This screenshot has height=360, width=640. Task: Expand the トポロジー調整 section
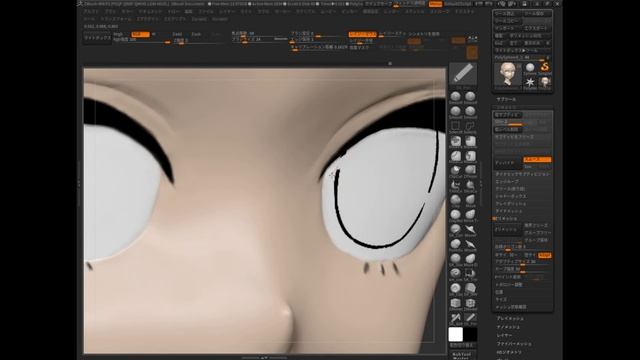(509, 284)
